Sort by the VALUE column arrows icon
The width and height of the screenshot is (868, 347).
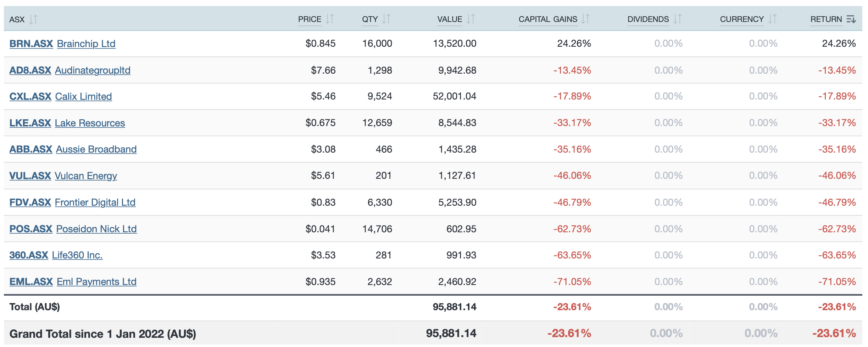pyautogui.click(x=471, y=19)
